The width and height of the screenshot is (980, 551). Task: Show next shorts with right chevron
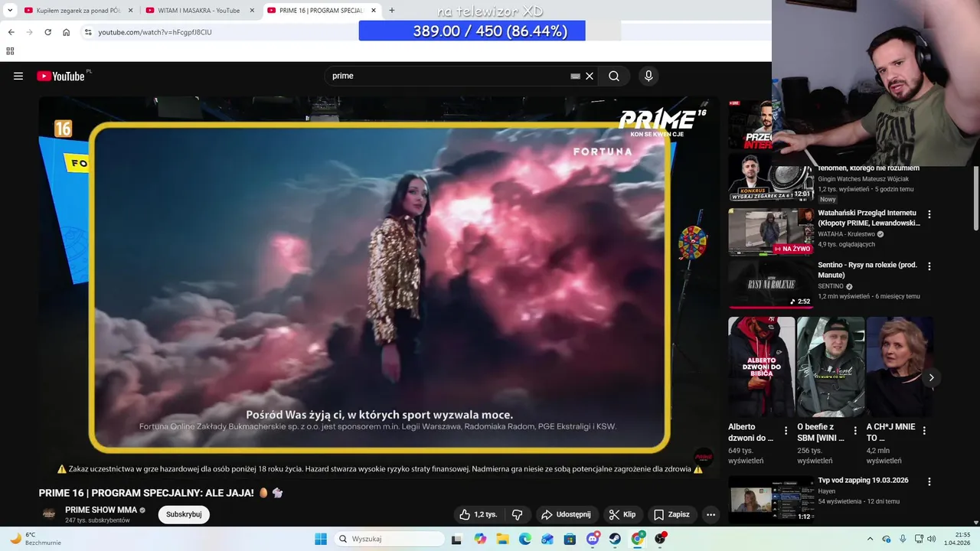point(931,377)
